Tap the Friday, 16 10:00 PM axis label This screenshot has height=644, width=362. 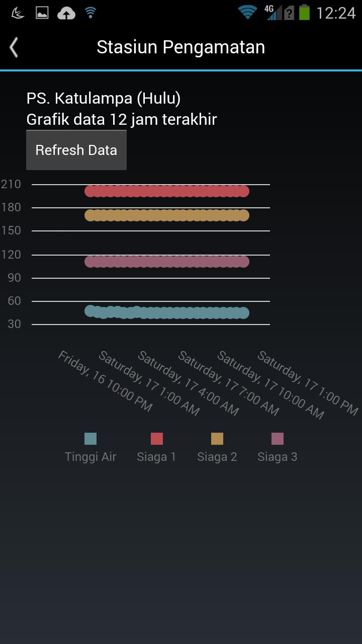coord(105,381)
